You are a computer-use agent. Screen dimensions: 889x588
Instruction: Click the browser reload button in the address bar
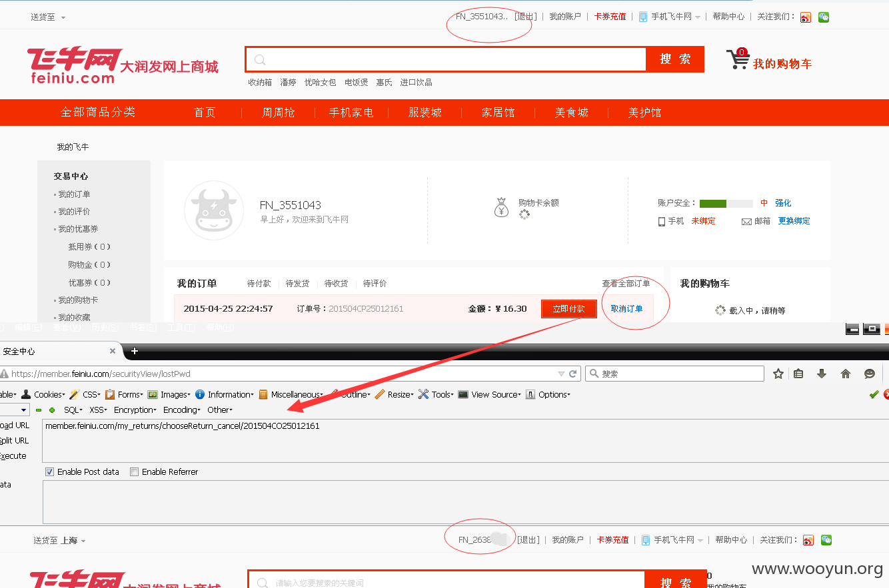point(572,374)
